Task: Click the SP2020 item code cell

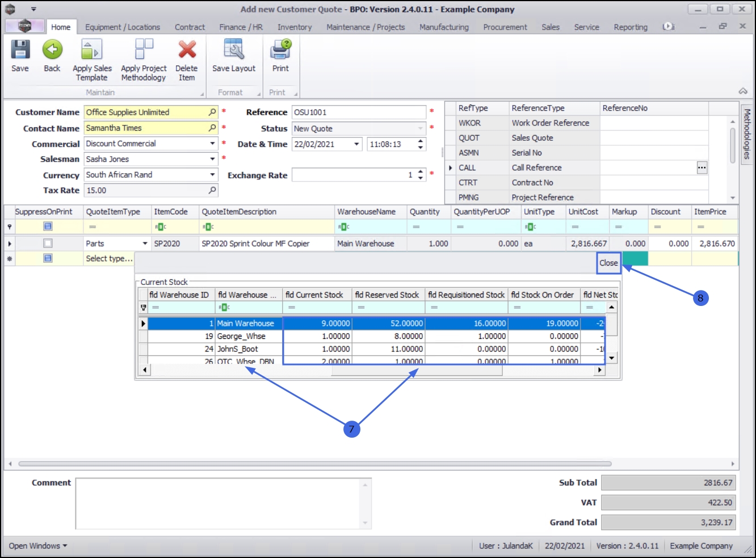Action: (175, 244)
